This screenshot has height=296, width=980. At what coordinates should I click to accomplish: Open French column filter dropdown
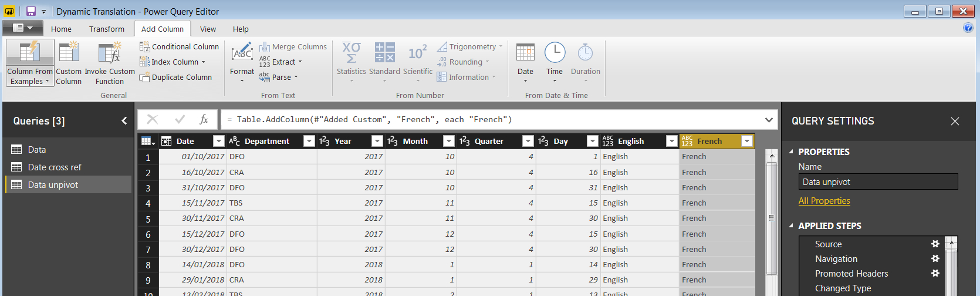tap(747, 141)
